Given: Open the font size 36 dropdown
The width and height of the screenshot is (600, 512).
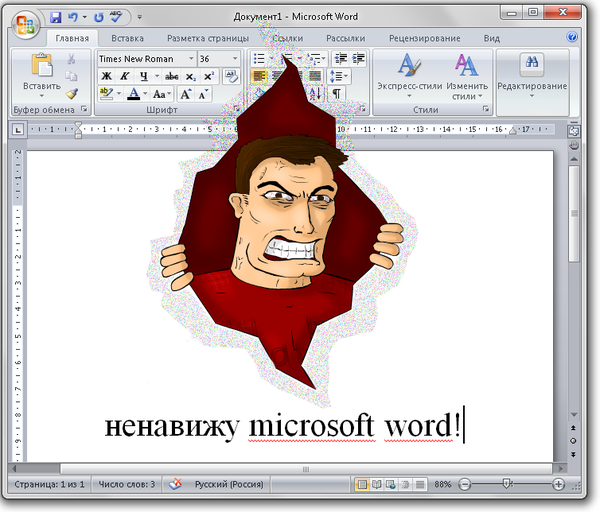Looking at the screenshot, I should tap(233, 59).
